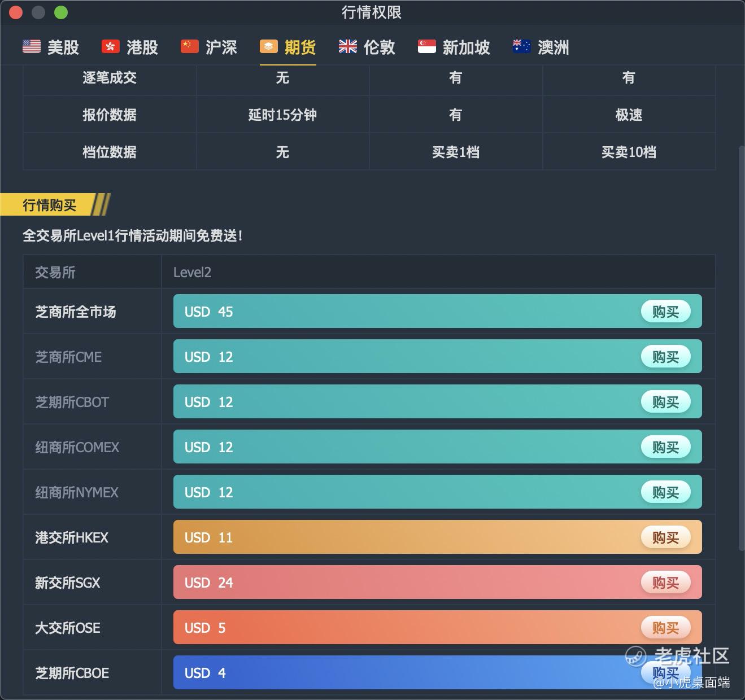Click the 大交所OSE exchange name
The image size is (745, 700).
67,628
